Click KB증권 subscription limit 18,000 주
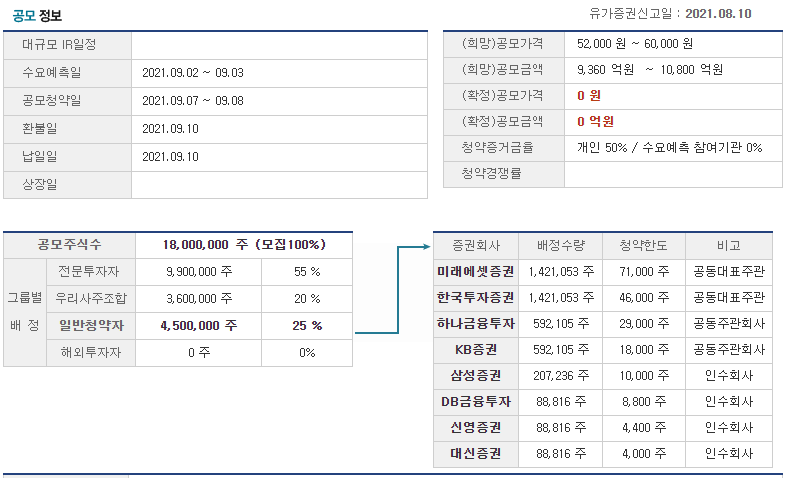 pos(644,350)
